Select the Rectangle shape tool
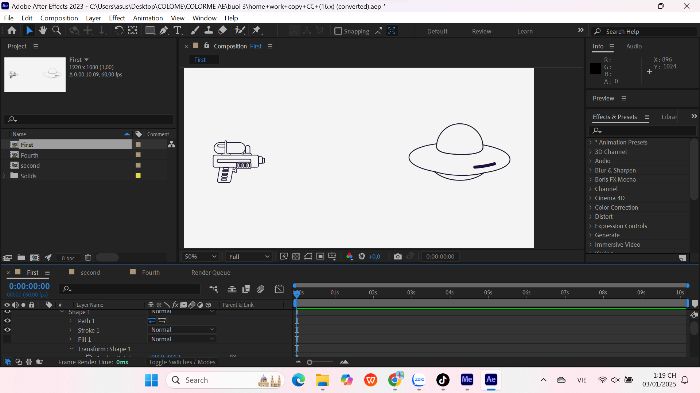 [150, 30]
